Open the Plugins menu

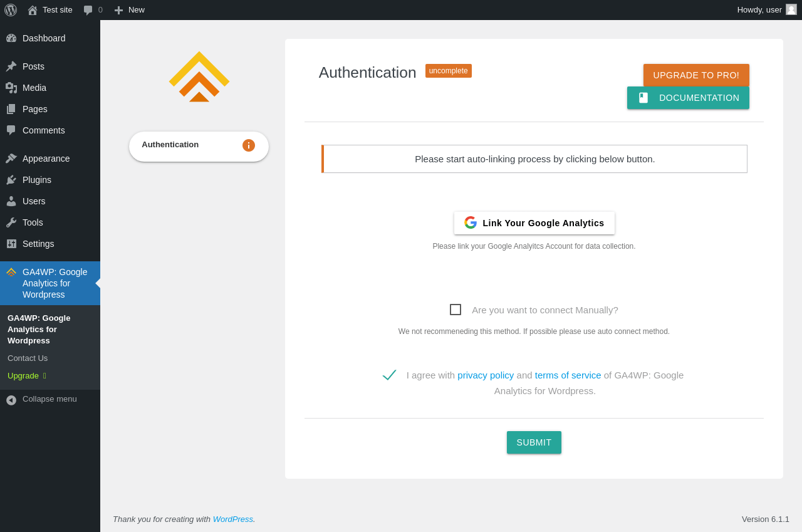pyautogui.click(x=50, y=180)
